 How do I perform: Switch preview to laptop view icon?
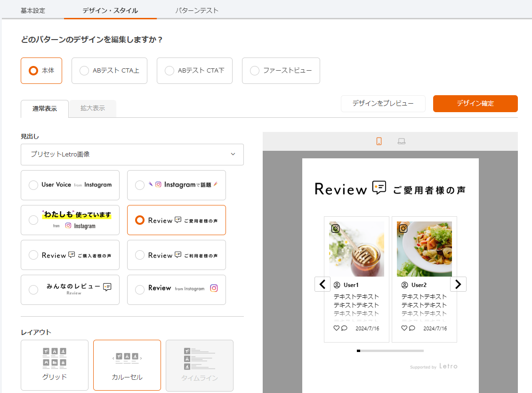click(402, 141)
